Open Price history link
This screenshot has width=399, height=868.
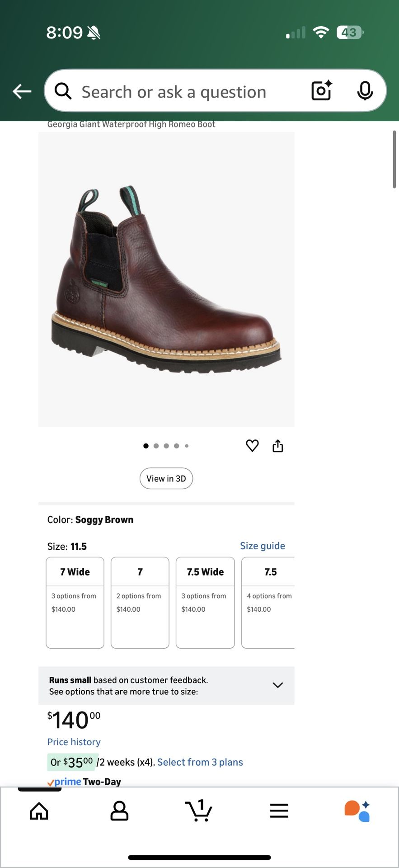point(74,742)
